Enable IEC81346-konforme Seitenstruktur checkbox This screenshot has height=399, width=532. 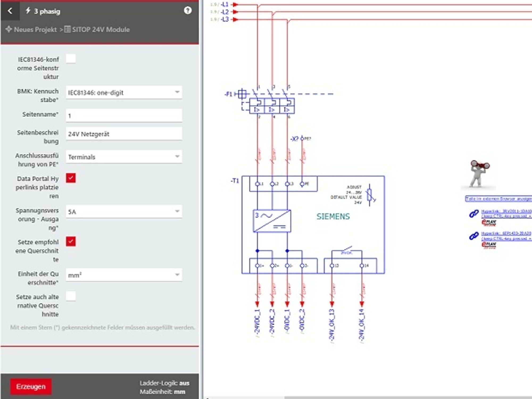point(71,59)
